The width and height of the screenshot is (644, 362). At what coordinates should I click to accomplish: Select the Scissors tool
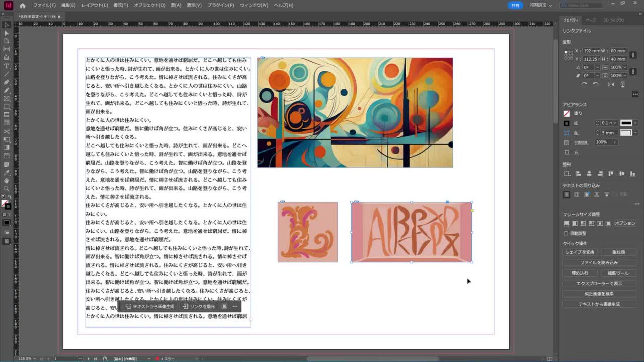(x=6, y=131)
